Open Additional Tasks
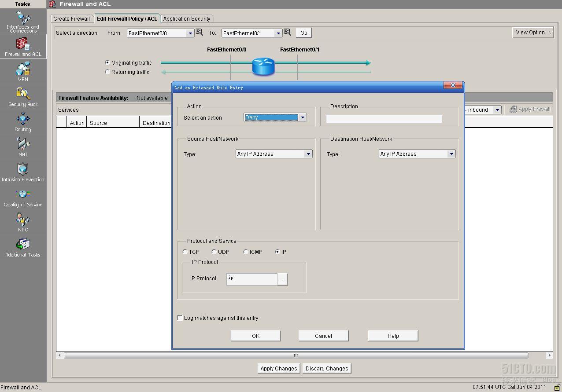This screenshot has height=392, width=562. pos(23,247)
